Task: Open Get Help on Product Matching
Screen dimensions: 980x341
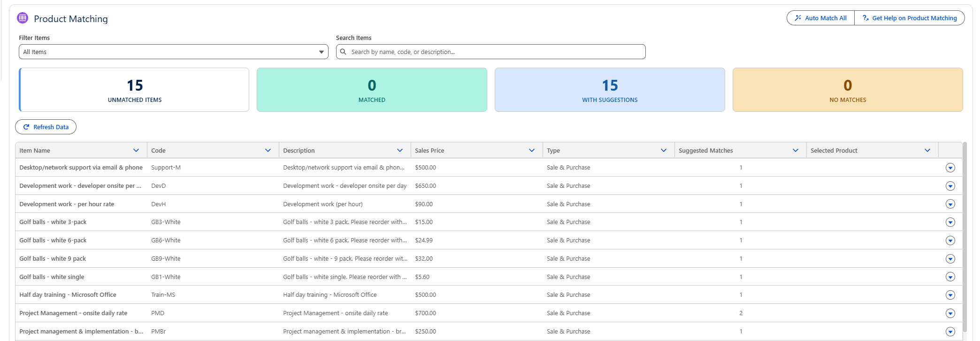Action: tap(910, 18)
